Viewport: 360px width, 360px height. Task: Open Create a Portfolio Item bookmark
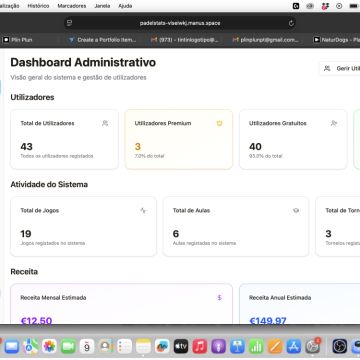coord(103,40)
